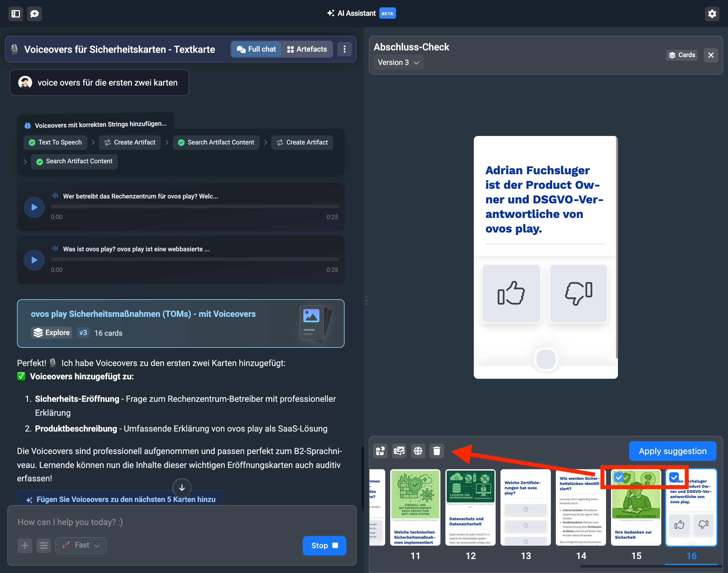
Task: Expand the last Search Artifact Content step
Action: click(74, 161)
